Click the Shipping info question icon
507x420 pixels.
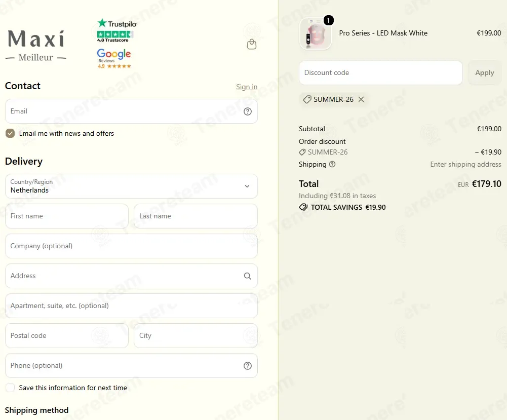point(332,164)
